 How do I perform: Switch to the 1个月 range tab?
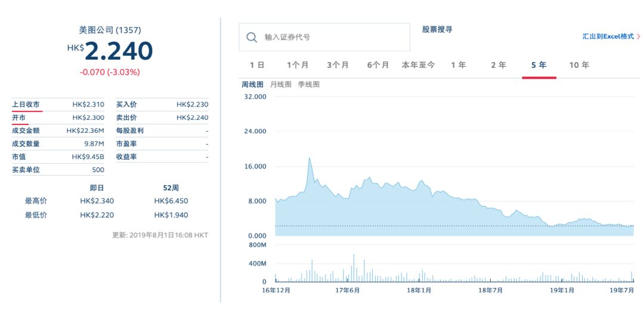297,65
